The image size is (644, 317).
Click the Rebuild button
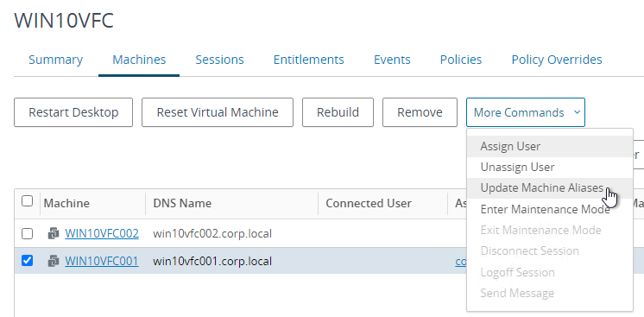338,112
